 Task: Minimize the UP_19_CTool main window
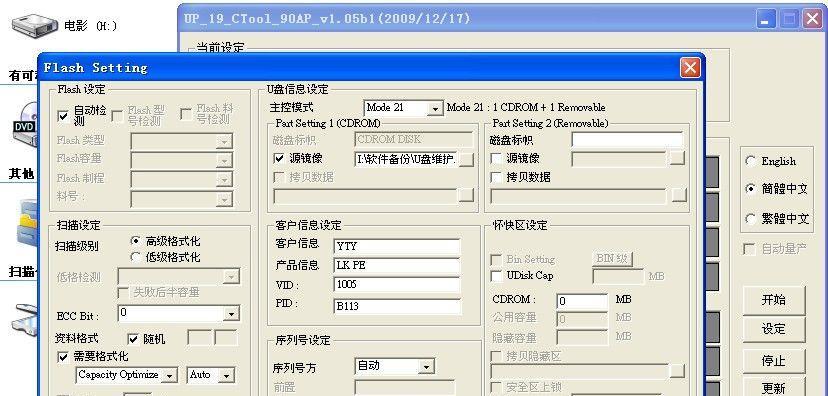(x=766, y=20)
